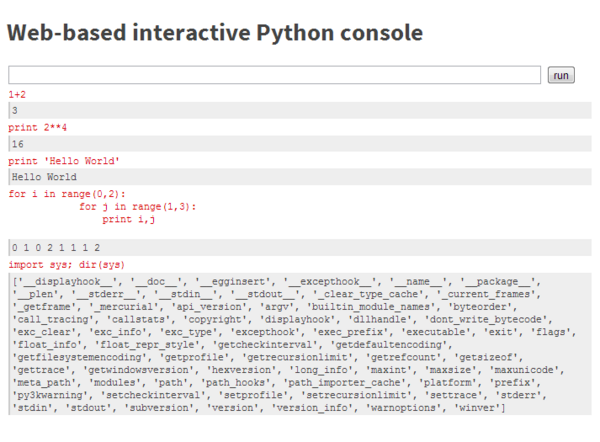Click 'version_info' in the output
This screenshot has width=600, height=442.
click(312, 408)
